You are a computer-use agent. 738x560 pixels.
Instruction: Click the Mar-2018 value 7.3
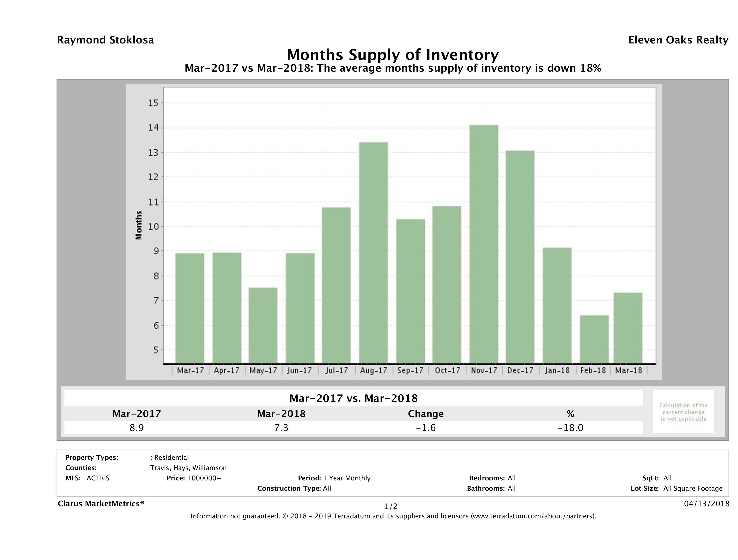pos(281,428)
